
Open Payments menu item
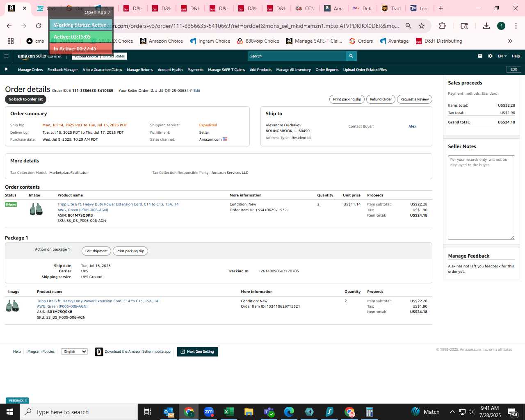click(x=195, y=70)
